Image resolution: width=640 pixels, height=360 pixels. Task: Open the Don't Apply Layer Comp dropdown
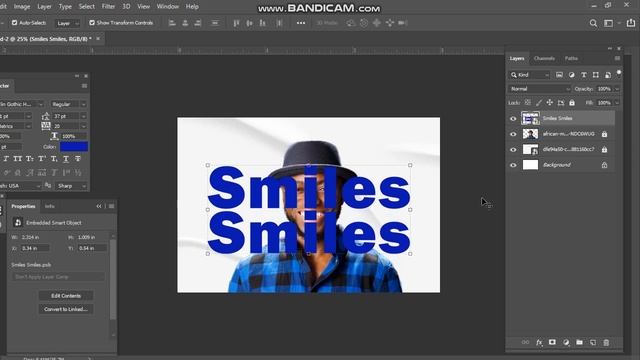(58, 277)
